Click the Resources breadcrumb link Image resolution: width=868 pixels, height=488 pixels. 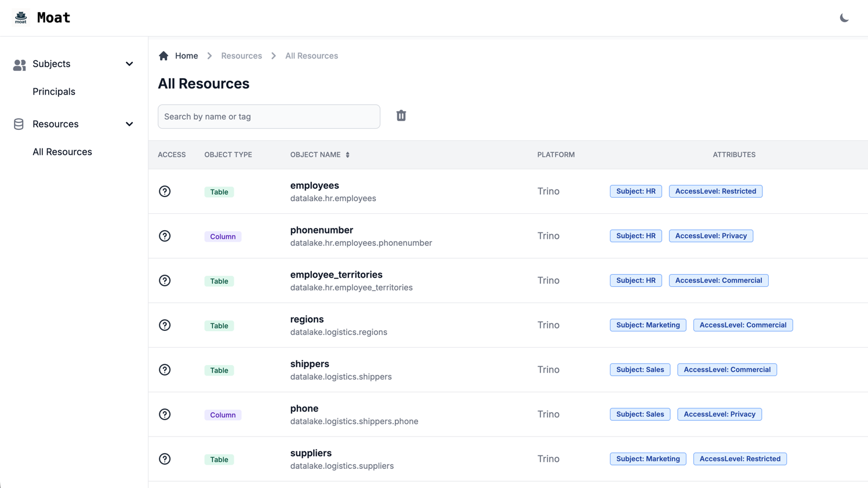tap(241, 55)
